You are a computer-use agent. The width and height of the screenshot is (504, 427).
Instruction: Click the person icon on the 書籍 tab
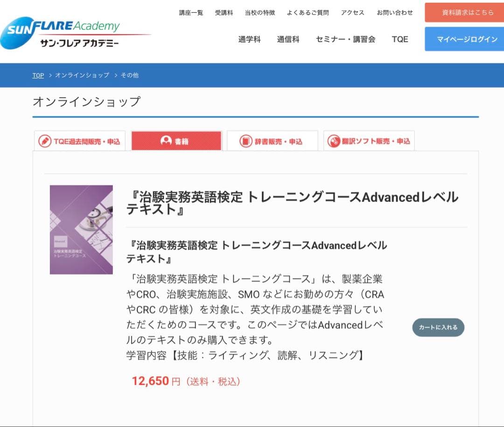click(x=166, y=141)
